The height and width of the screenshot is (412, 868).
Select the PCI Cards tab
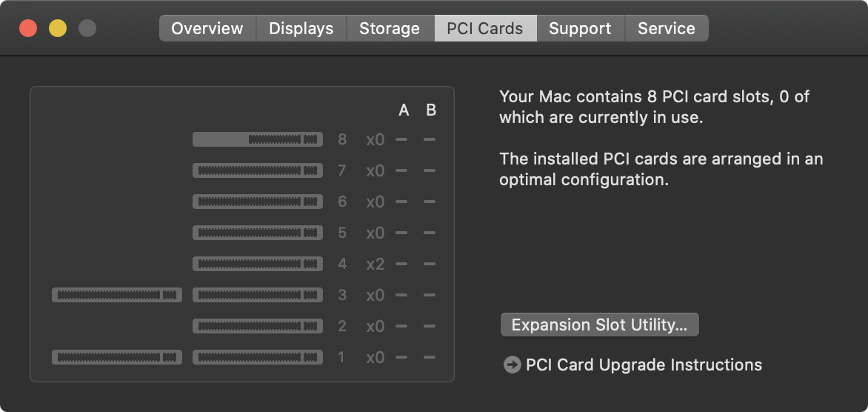[485, 28]
